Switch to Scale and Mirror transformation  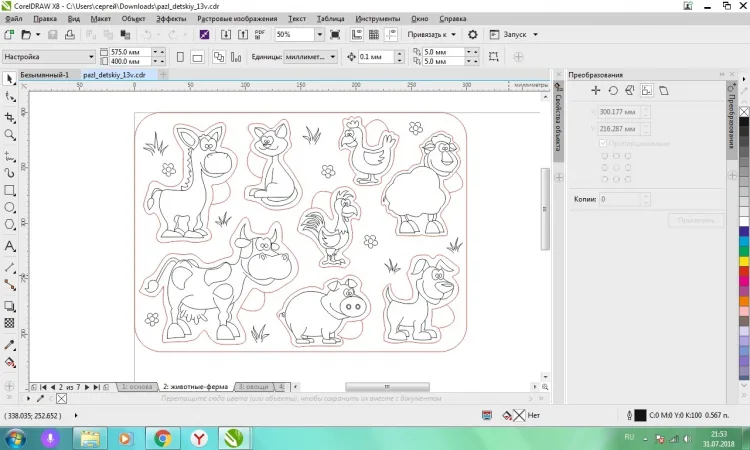point(629,90)
